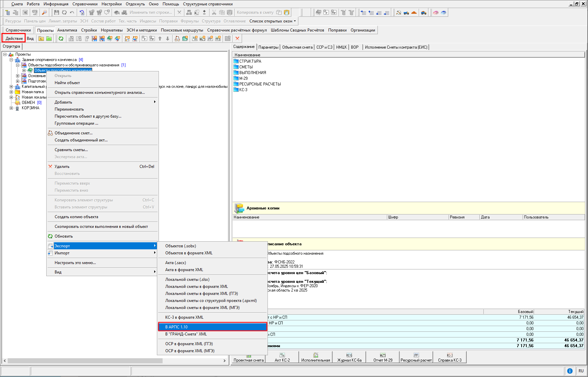
Task: Choose Объектов (.sobx) in Export submenu
Action: [212, 246]
